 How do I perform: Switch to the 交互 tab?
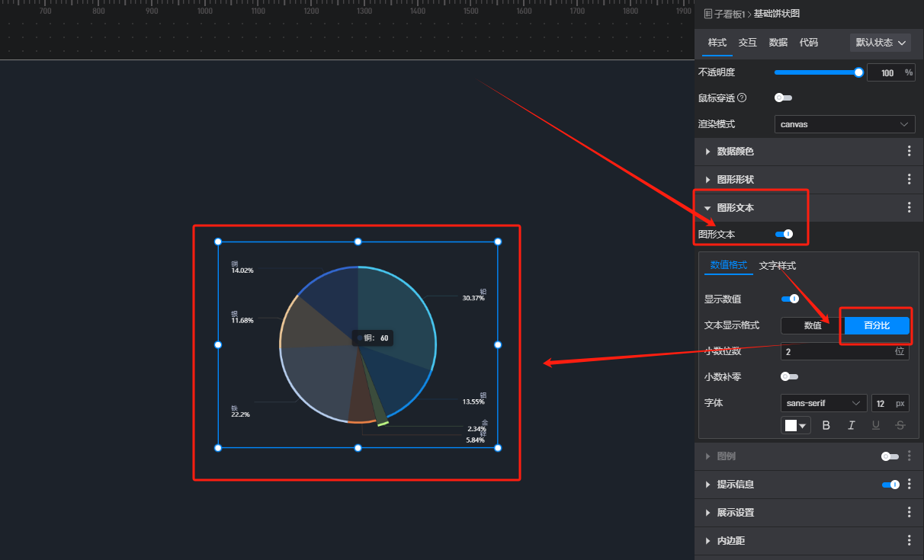pos(748,43)
